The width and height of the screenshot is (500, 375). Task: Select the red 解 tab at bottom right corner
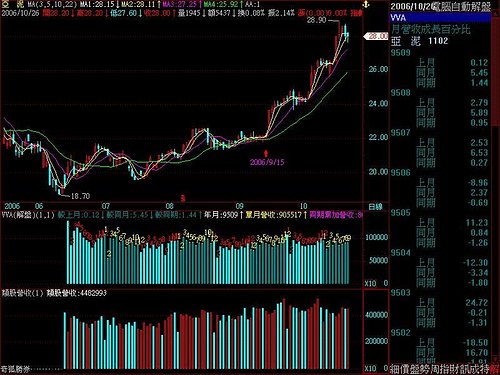pos(495,369)
